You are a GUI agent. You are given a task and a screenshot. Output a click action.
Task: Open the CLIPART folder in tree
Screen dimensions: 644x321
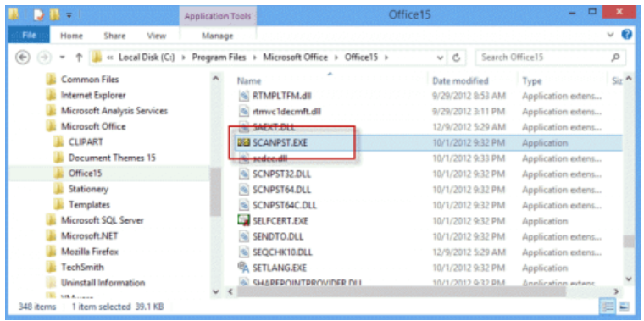(86, 142)
